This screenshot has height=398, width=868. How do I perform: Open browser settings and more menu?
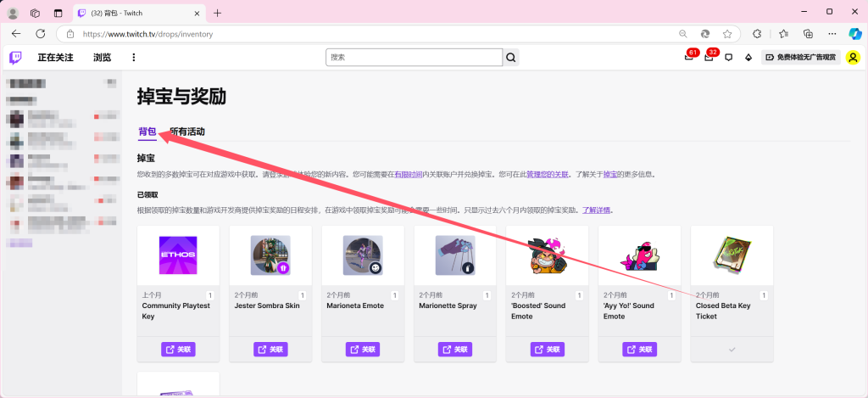(832, 34)
